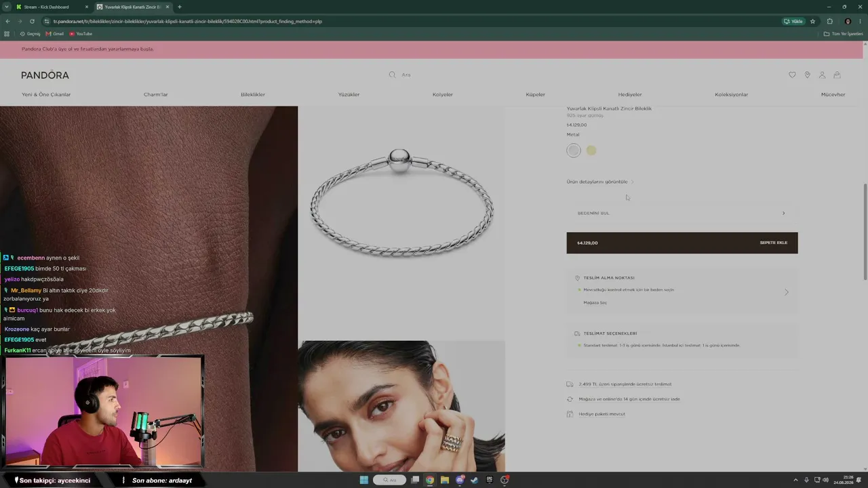This screenshot has height=488, width=868.
Task: Click the Windows taskbar search box
Action: (x=389, y=480)
